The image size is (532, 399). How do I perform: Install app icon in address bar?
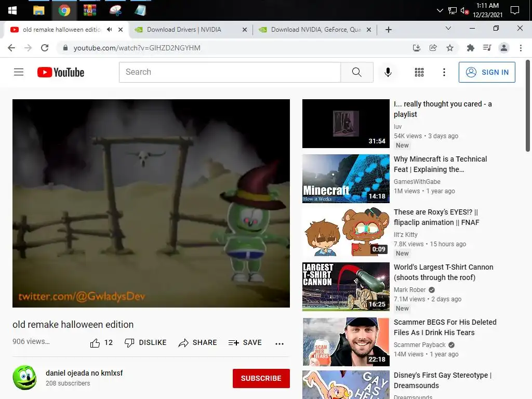click(416, 48)
